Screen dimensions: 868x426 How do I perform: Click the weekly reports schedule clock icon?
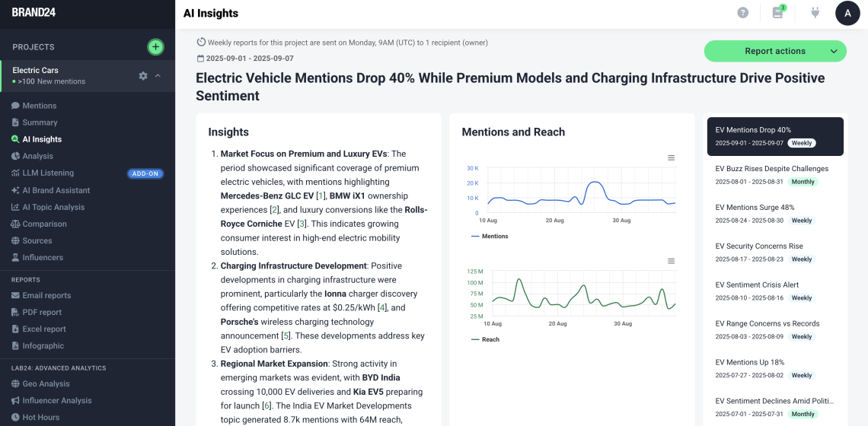(201, 42)
